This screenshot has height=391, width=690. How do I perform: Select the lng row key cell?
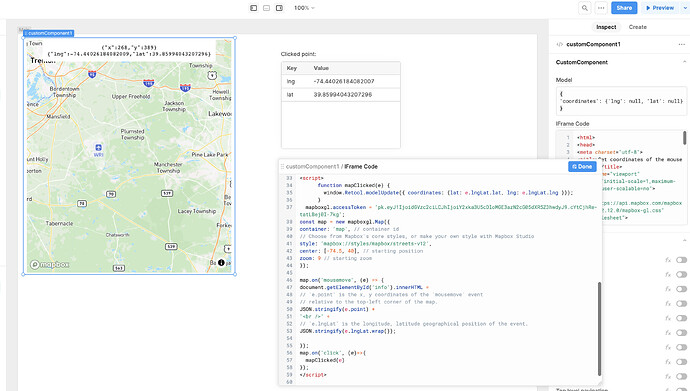coord(291,81)
